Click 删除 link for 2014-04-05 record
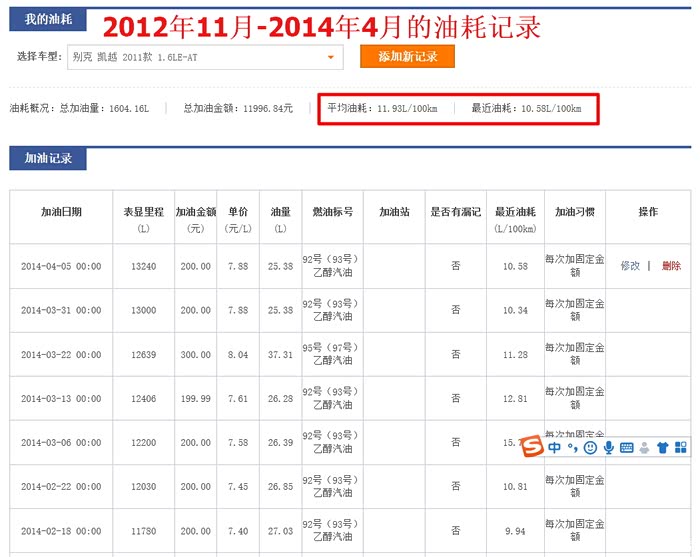Viewport: 700px width, 557px height. [671, 266]
